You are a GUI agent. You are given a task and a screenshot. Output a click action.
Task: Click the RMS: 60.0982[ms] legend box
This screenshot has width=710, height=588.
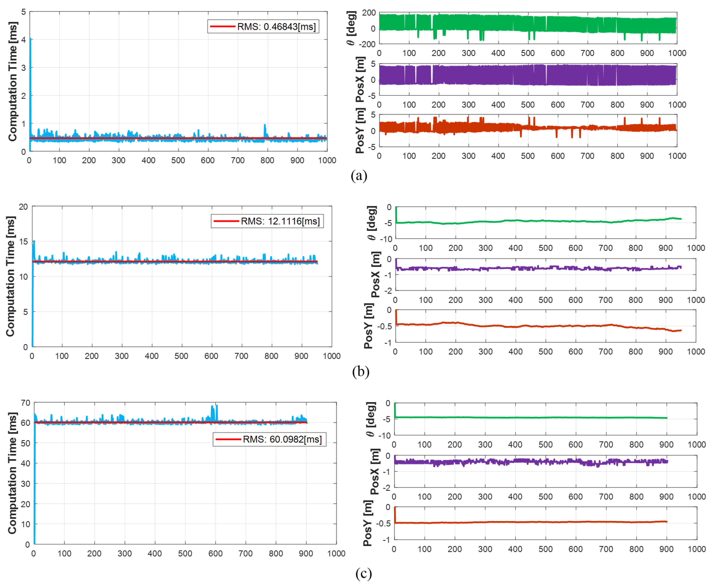tap(269, 439)
